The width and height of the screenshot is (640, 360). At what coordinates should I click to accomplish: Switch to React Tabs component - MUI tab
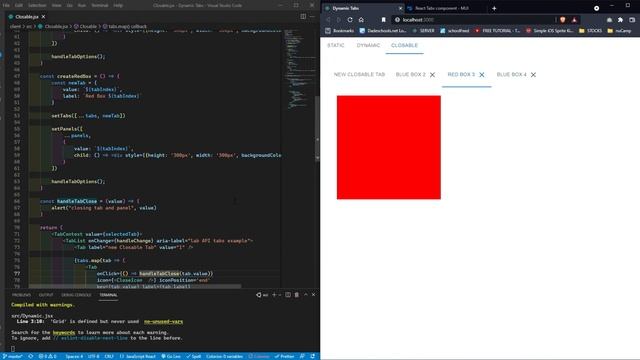pos(441,8)
